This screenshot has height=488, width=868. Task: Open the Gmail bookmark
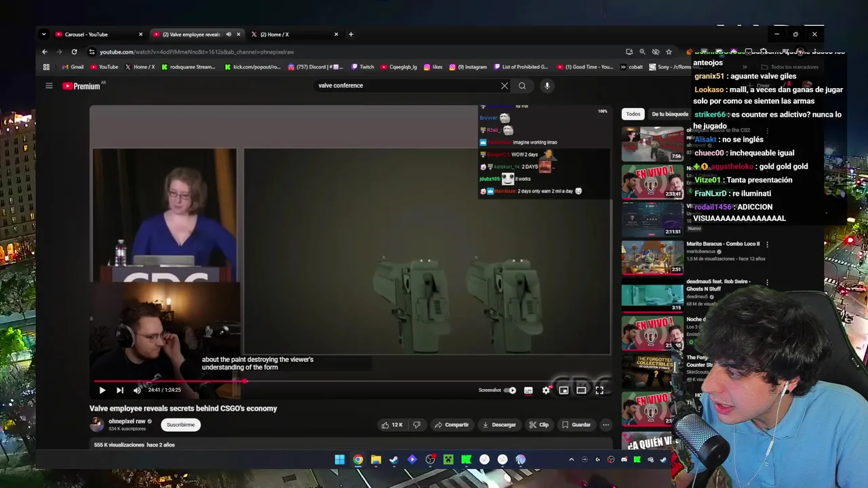click(x=73, y=67)
